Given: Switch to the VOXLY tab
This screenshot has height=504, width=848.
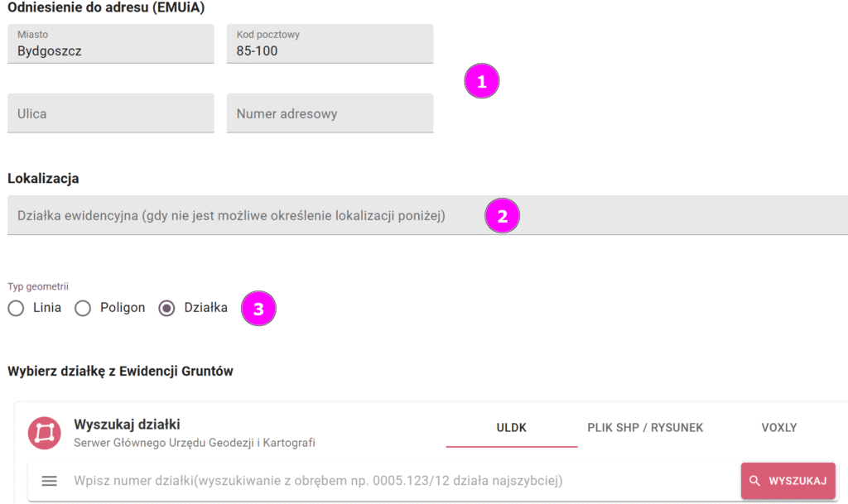Looking at the screenshot, I should tap(778, 428).
